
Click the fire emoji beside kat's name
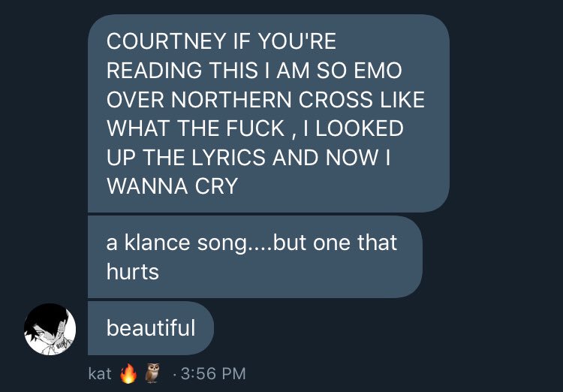pyautogui.click(x=128, y=373)
